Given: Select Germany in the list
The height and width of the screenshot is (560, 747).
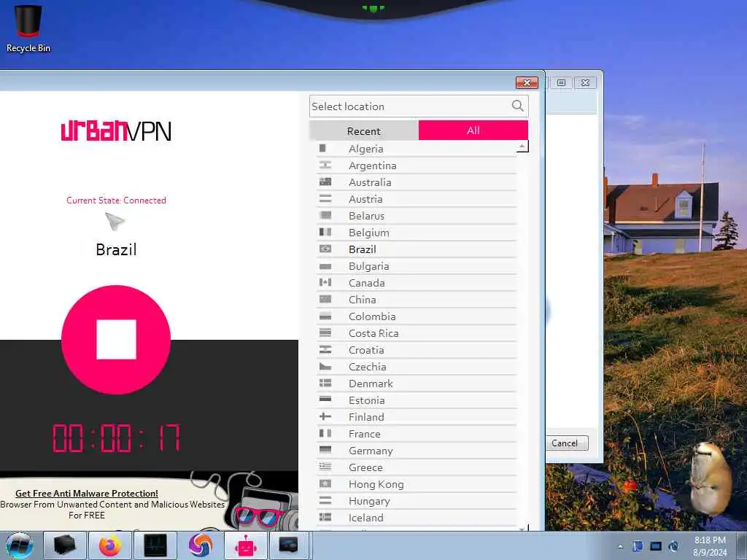Looking at the screenshot, I should click(x=417, y=451).
